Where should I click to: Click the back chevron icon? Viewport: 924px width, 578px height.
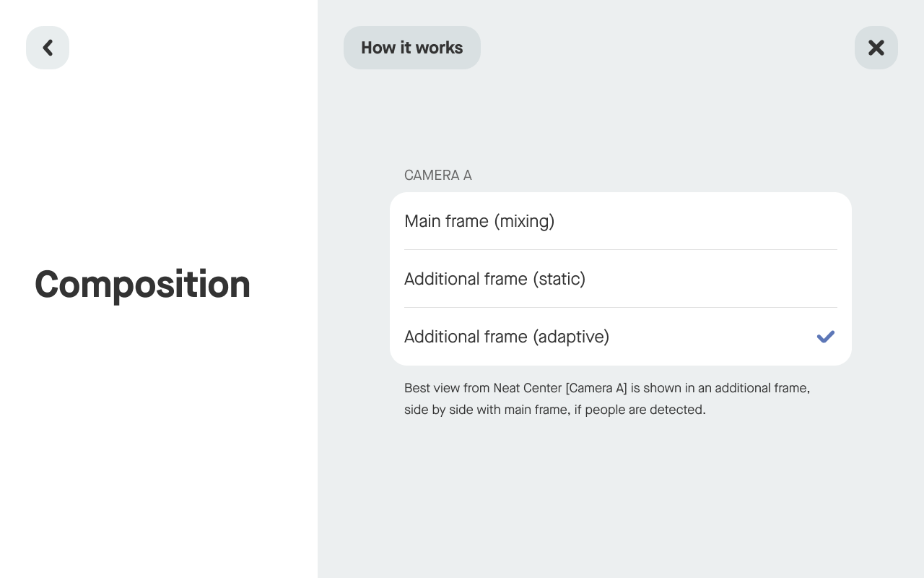48,48
